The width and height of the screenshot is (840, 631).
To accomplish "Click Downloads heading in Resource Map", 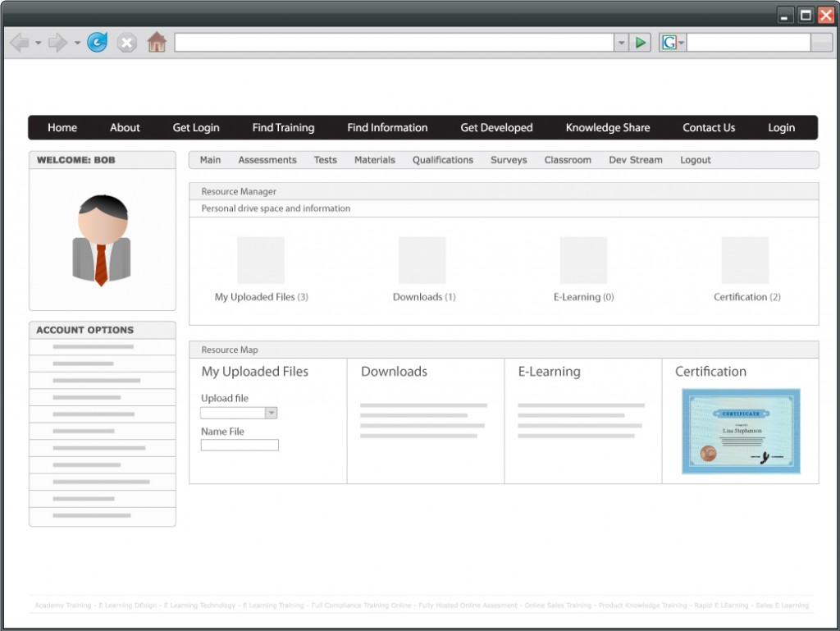I will pos(394,371).
